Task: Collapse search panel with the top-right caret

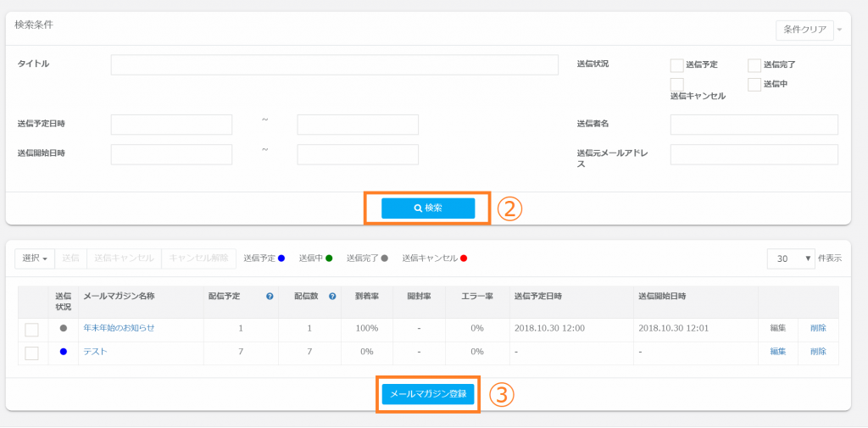Action: click(x=840, y=30)
